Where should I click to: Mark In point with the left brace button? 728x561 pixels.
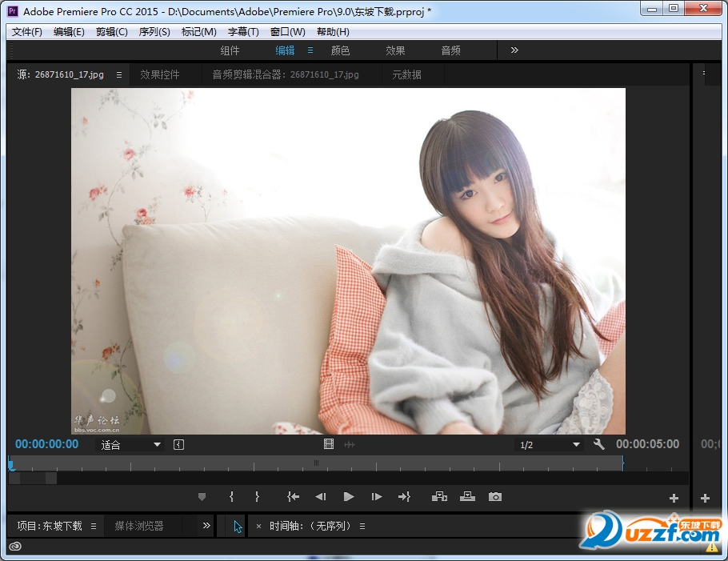tap(231, 497)
